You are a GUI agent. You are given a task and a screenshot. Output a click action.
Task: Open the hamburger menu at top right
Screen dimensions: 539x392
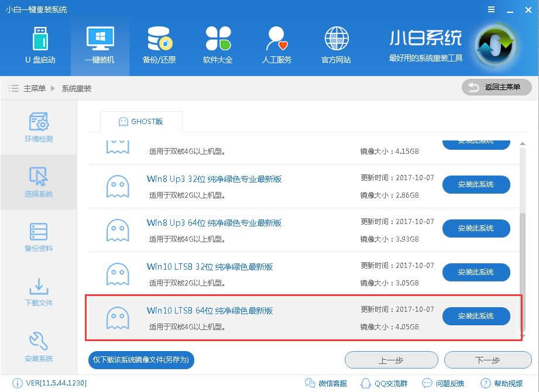[490, 9]
